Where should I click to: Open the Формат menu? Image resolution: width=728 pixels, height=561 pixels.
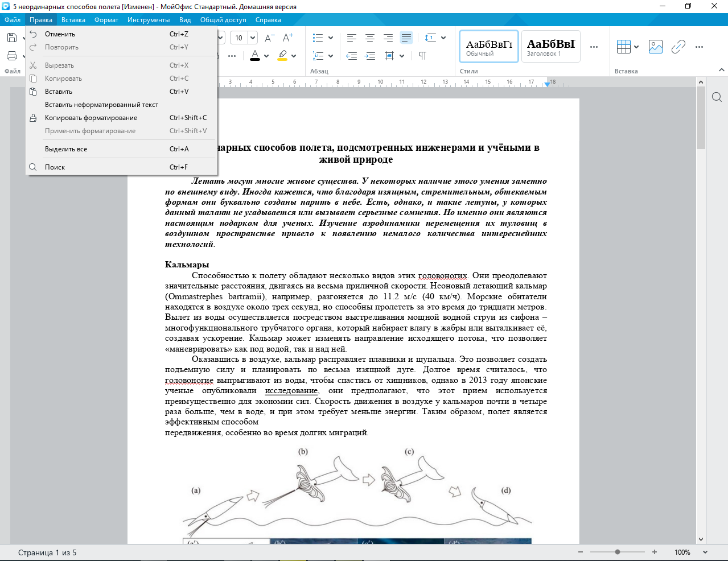coord(106,20)
